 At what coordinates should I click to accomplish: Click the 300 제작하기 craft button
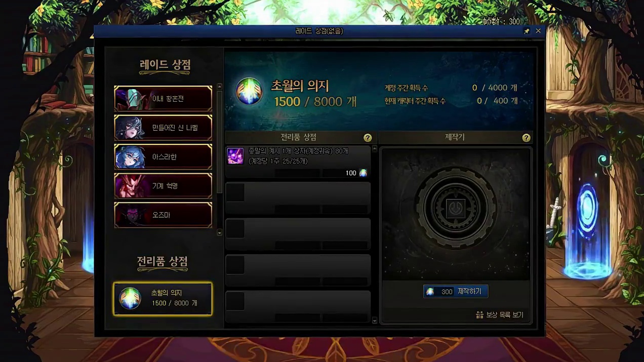(x=456, y=292)
